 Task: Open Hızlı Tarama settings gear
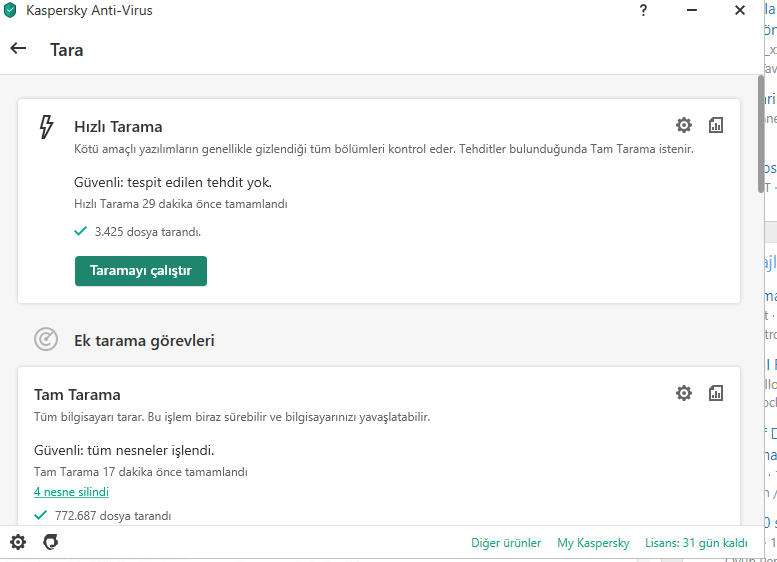(684, 125)
